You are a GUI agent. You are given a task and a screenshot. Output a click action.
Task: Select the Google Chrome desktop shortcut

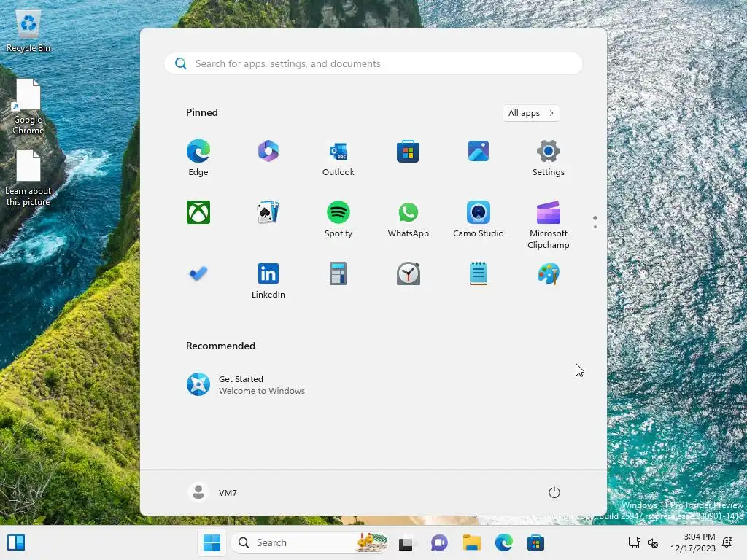pyautogui.click(x=28, y=106)
